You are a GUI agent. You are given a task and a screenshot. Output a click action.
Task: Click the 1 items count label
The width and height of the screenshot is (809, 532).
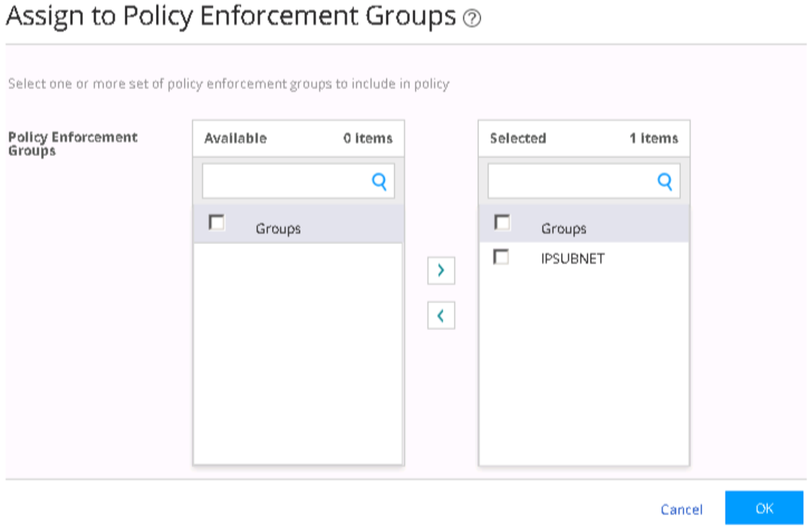click(654, 138)
